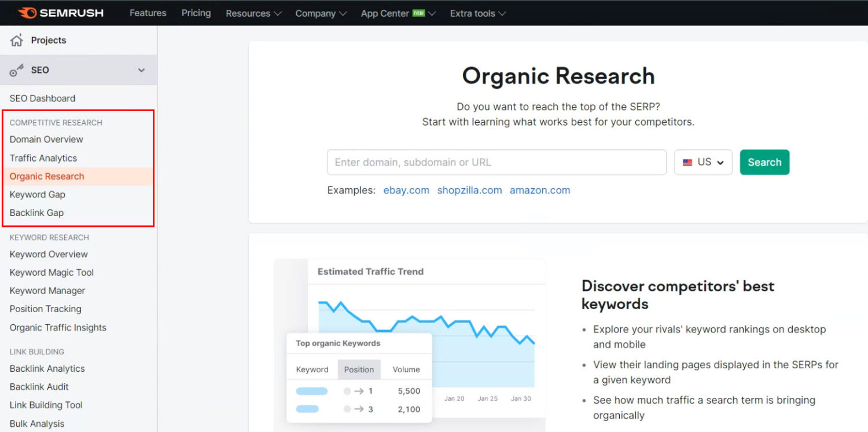Click the green Search button
Screen dimensions: 868x432
pos(764,162)
